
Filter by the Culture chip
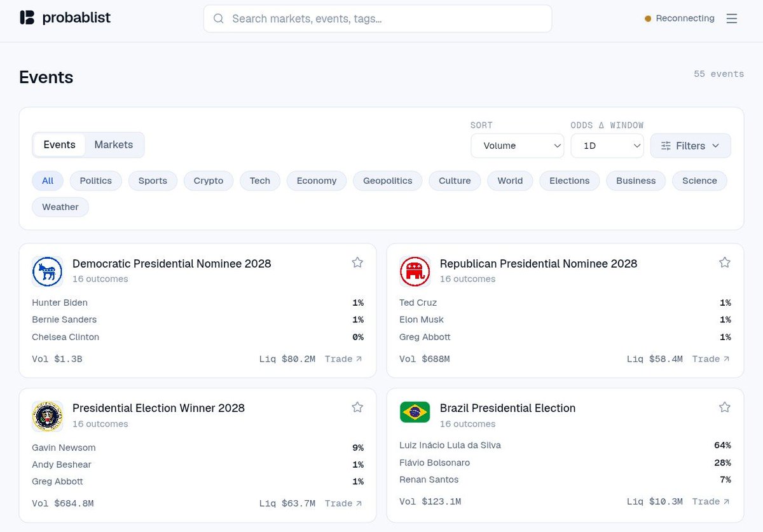pyautogui.click(x=455, y=181)
